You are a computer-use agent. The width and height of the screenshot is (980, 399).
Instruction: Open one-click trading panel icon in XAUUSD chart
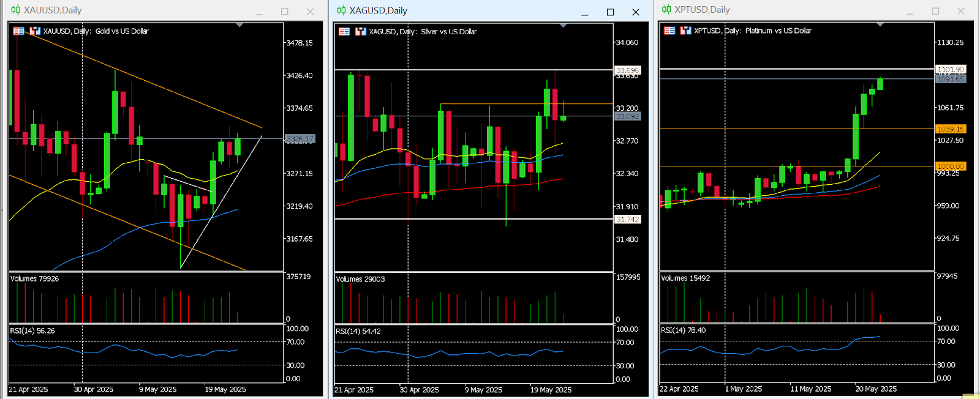19,31
